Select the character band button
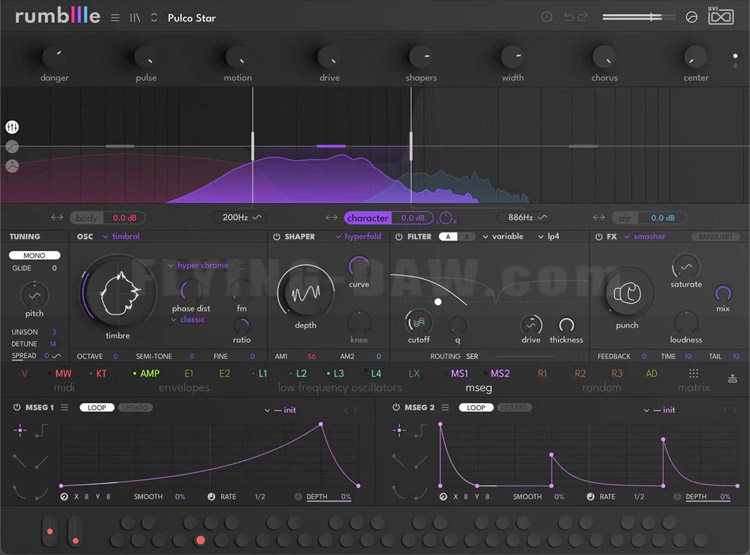This screenshot has height=555, width=750. [367, 218]
